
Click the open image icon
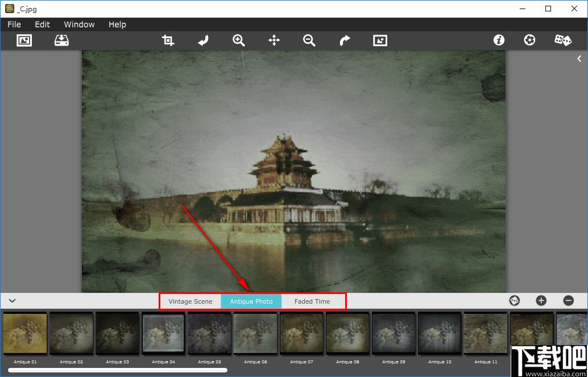(x=24, y=40)
